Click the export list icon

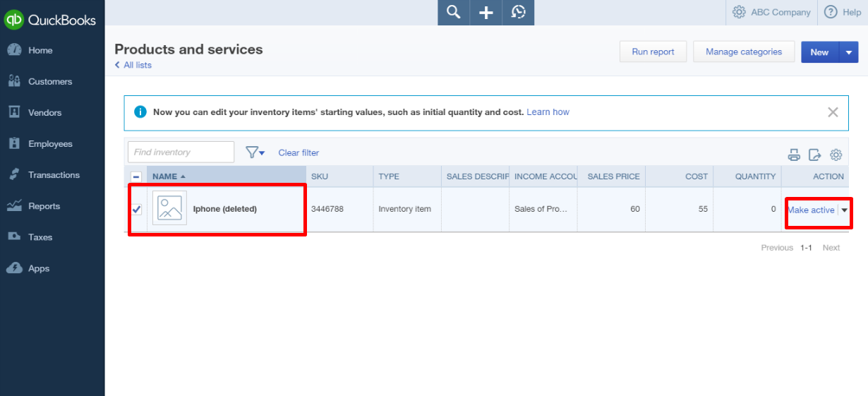pos(815,155)
